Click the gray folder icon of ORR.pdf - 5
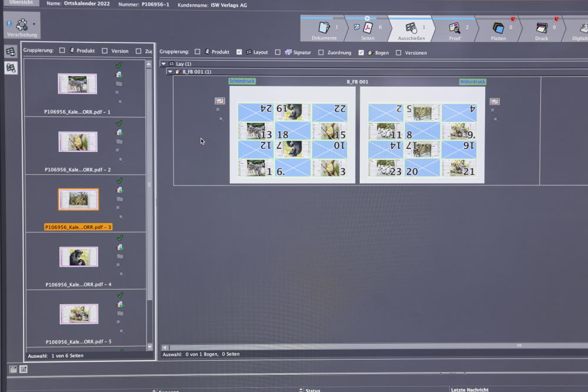The width and height of the screenshot is (588, 392). (x=120, y=314)
